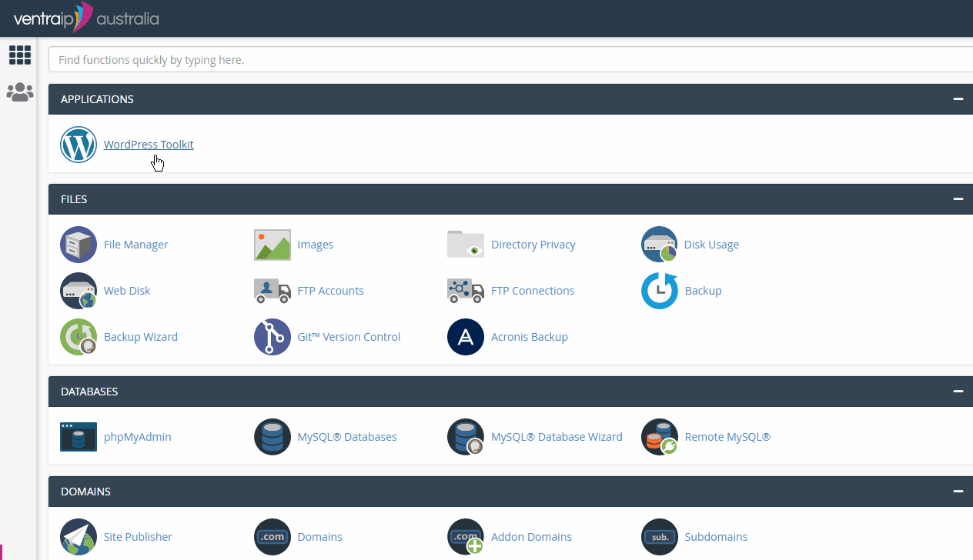This screenshot has height=560, width=973.
Task: Open the Subdomains text link
Action: 716,537
